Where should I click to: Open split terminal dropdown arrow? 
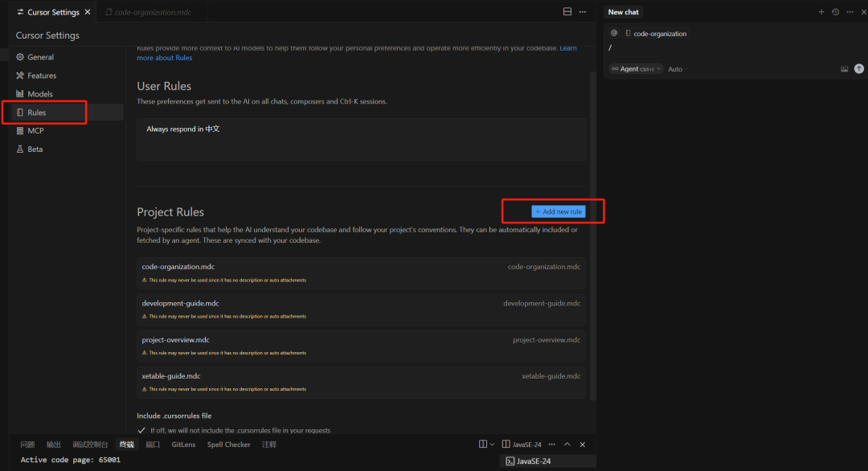pyautogui.click(x=492, y=444)
